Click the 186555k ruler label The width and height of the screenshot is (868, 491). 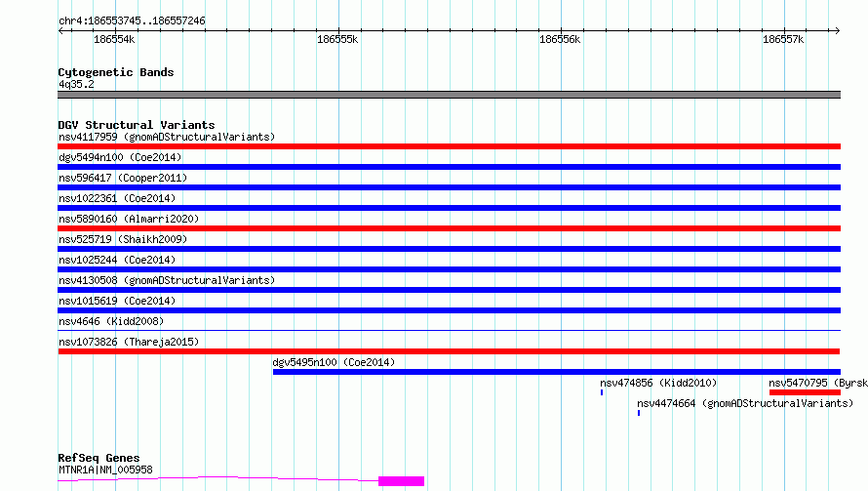click(337, 39)
